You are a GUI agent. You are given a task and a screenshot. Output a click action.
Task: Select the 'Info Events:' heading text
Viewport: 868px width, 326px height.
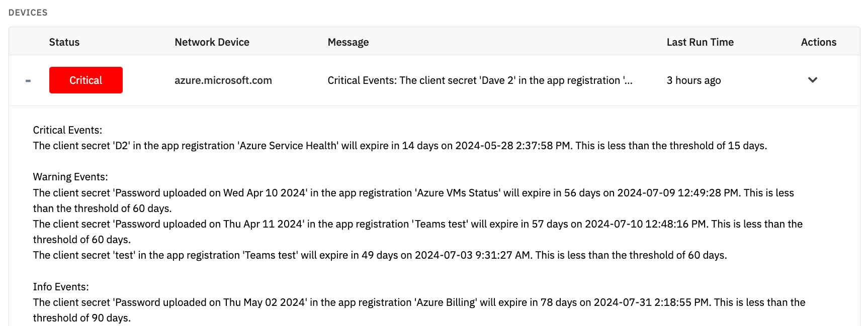coord(61,287)
